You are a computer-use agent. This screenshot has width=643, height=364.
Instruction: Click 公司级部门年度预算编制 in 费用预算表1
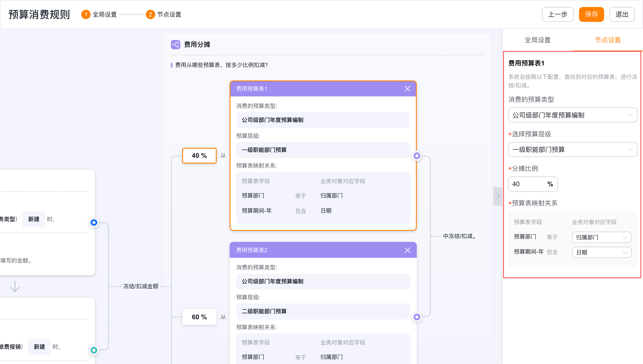(323, 120)
